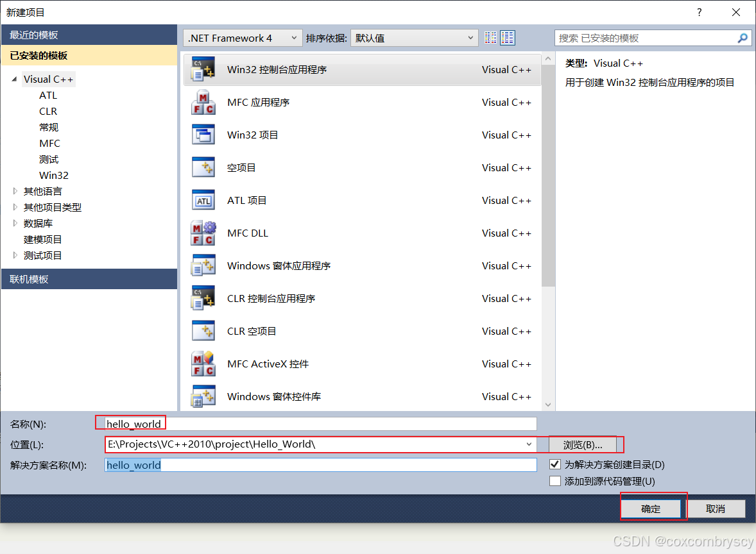Open the .NET Framework 4 dropdown
756x554 pixels.
(242, 38)
